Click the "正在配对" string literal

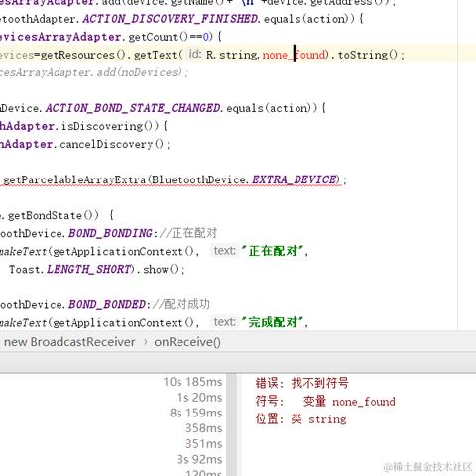click(x=273, y=251)
